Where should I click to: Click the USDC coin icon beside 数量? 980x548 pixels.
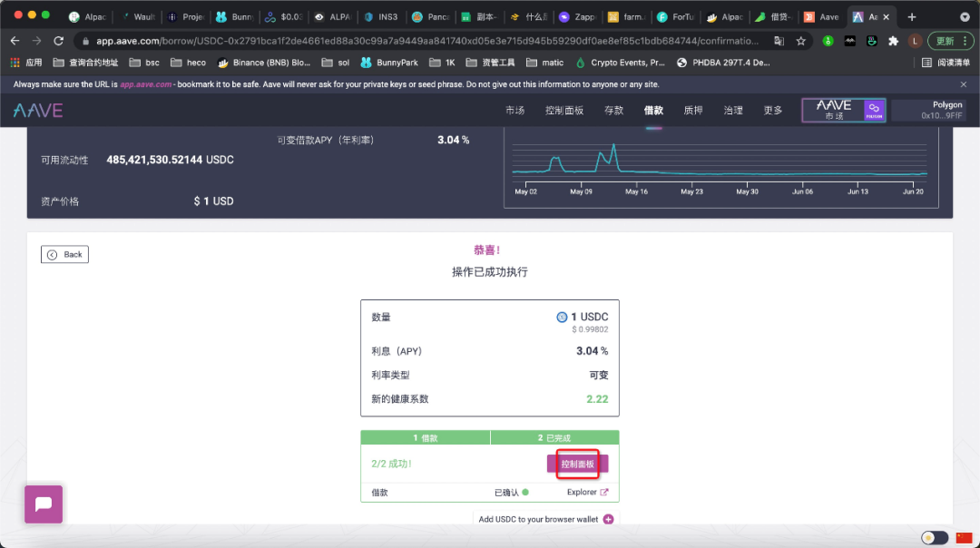[x=563, y=317]
